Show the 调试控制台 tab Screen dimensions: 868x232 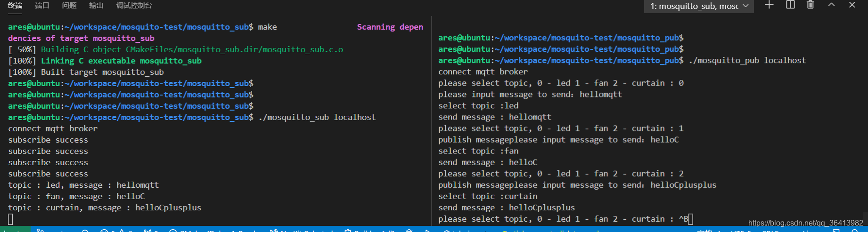(134, 6)
